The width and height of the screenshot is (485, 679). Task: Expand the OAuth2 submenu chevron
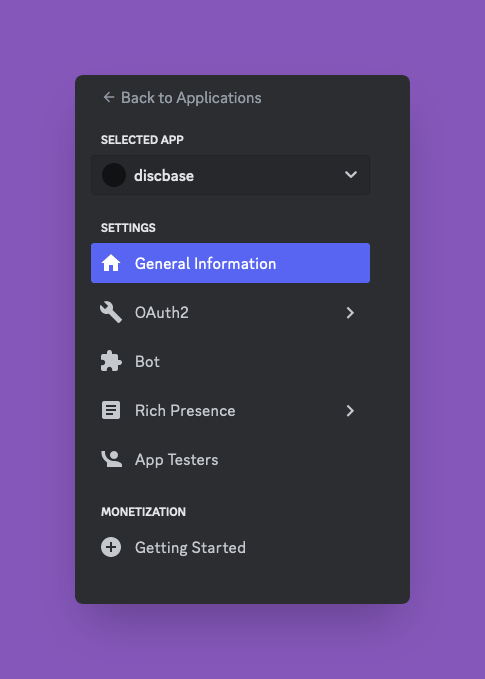(x=350, y=313)
